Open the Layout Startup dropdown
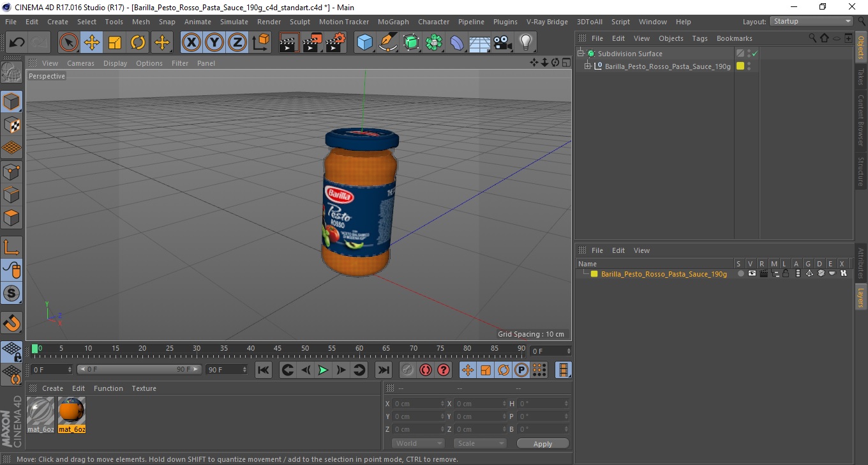The height and width of the screenshot is (465, 868). coord(812,21)
